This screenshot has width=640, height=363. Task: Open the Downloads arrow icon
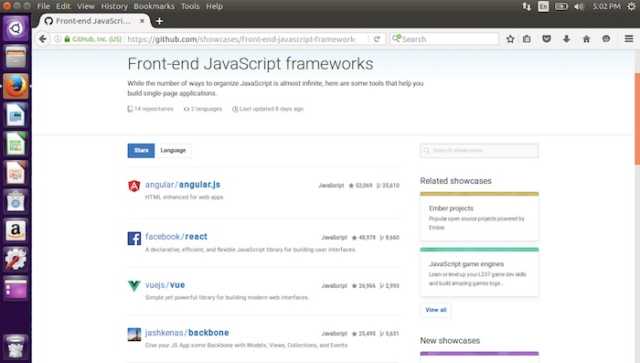(567, 39)
